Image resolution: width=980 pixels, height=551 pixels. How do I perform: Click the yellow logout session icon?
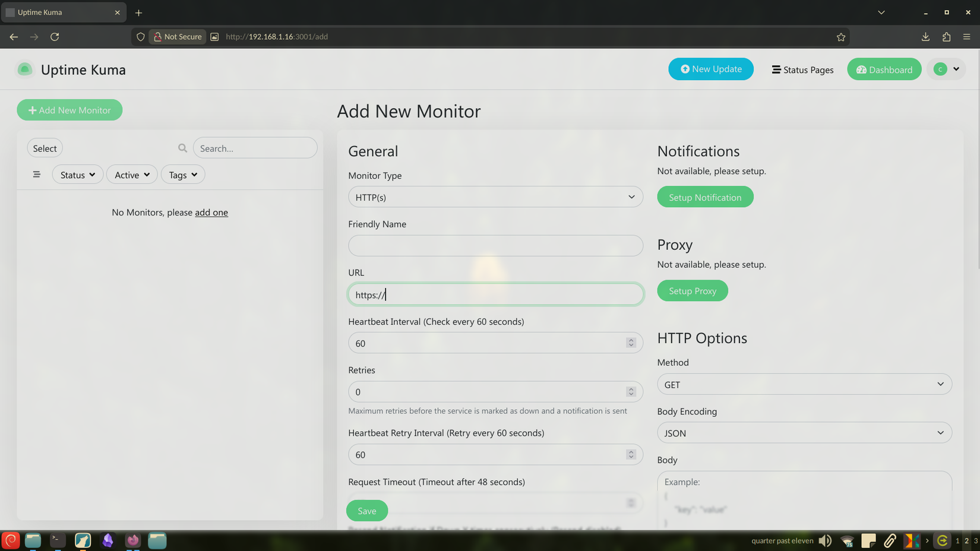[942, 540]
